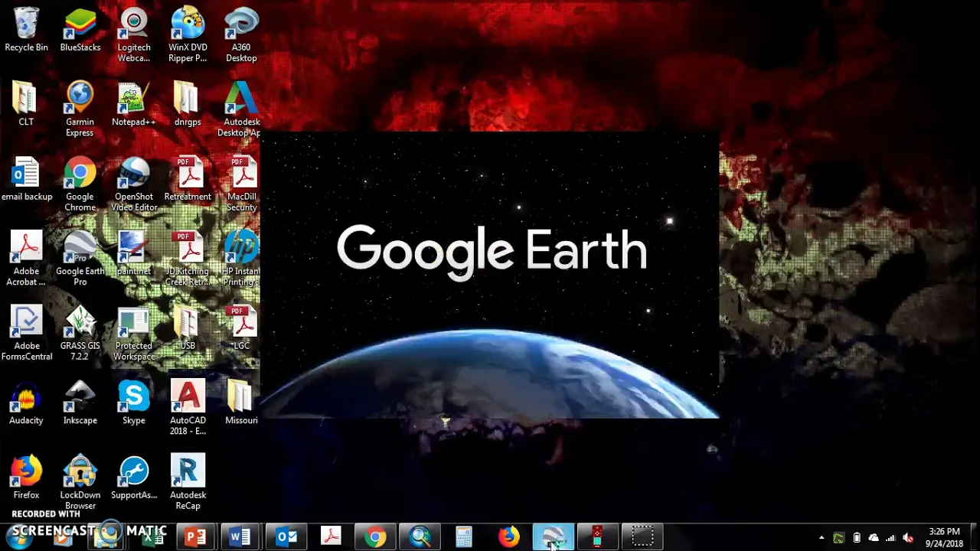Open OpenShot Video Editor shortcut
The width and height of the screenshot is (980, 551).
134,184
